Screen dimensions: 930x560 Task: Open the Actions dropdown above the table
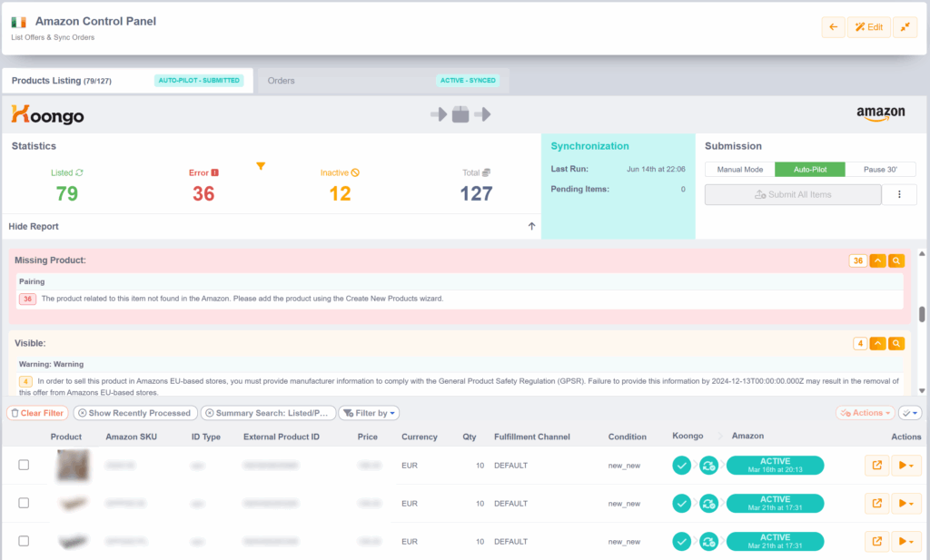(865, 413)
